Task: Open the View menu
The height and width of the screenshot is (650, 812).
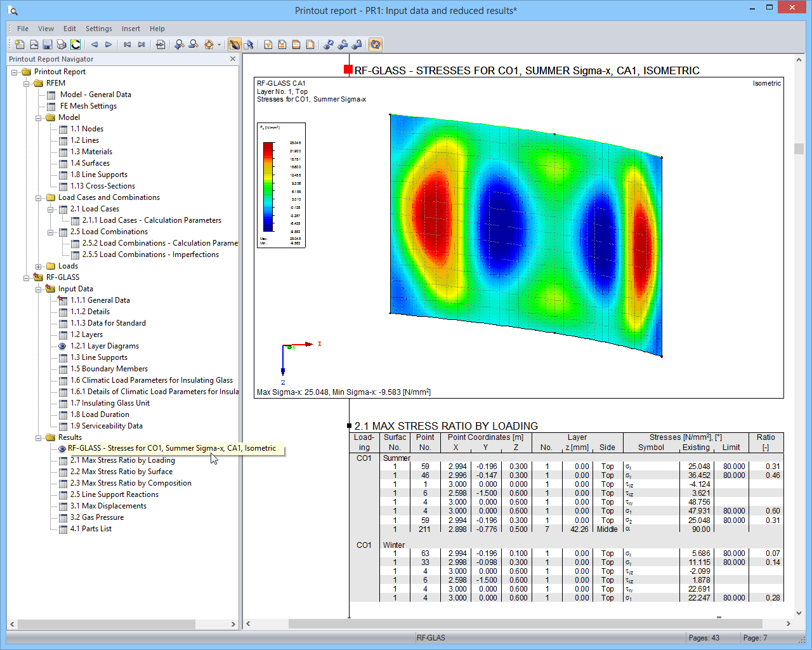Action: click(46, 29)
